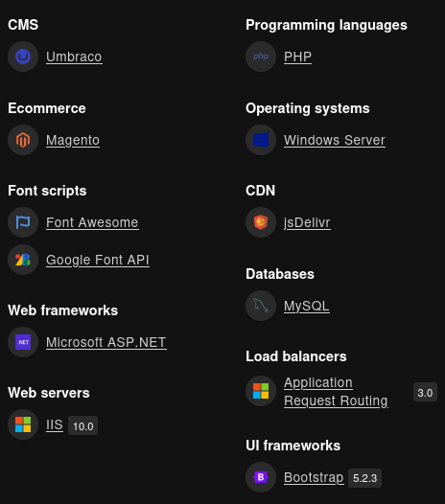
Task: Open the Magento link
Action: pos(73,141)
